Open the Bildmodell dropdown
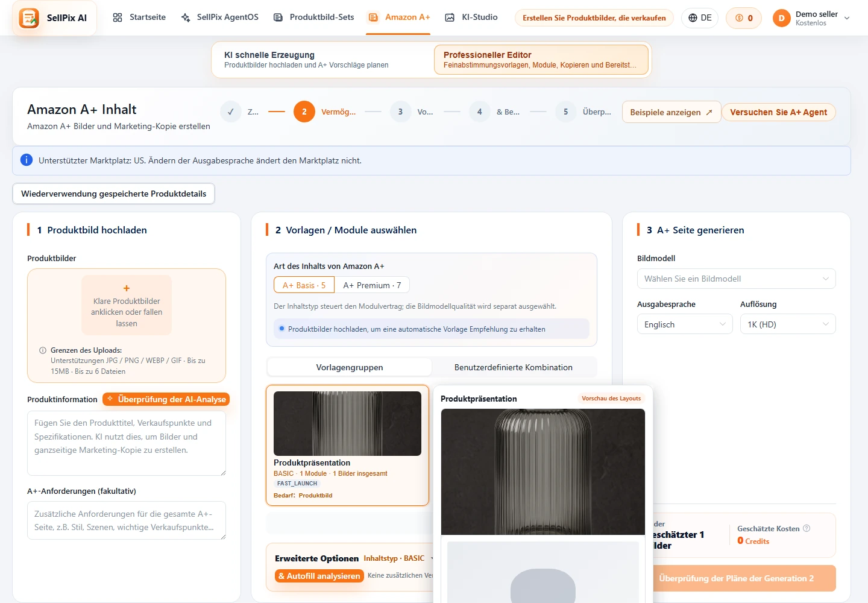The width and height of the screenshot is (868, 603). 737,279
